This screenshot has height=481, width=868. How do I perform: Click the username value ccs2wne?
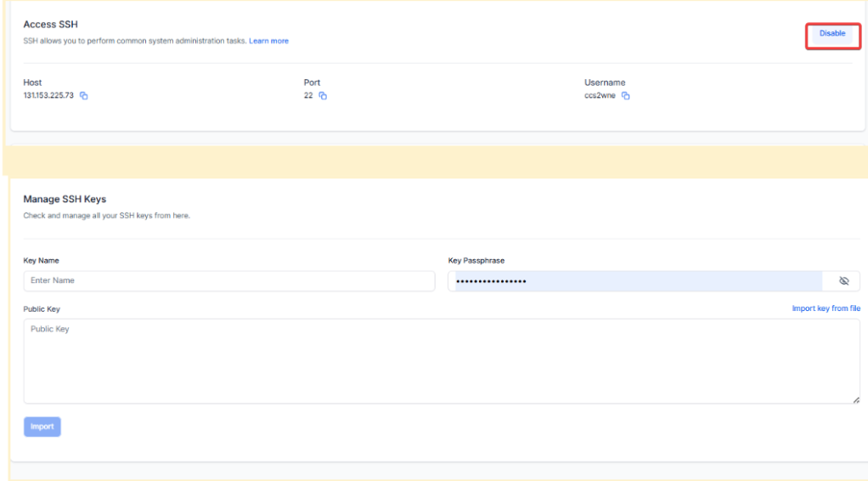click(600, 96)
